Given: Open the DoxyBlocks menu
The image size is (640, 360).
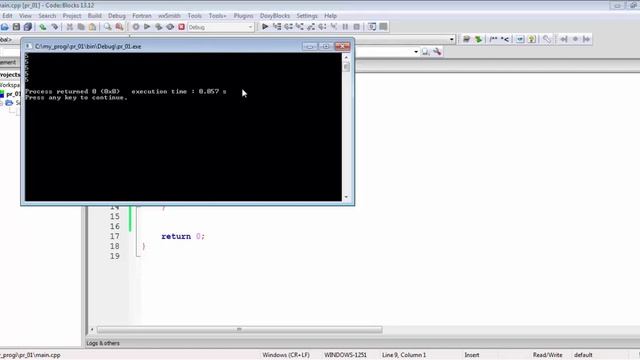Looking at the screenshot, I should pyautogui.click(x=275, y=16).
